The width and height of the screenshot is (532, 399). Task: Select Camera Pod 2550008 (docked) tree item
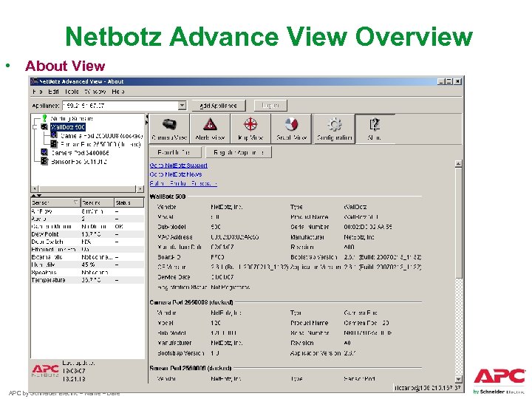[101, 136]
